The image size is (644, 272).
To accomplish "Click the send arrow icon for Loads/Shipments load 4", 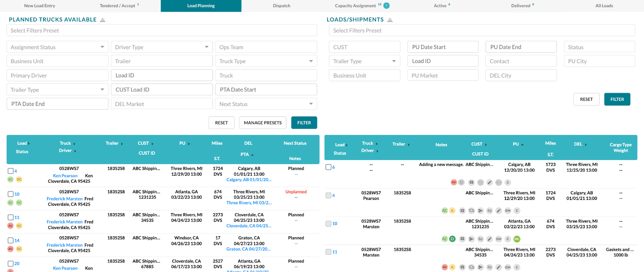I will pos(481,210).
